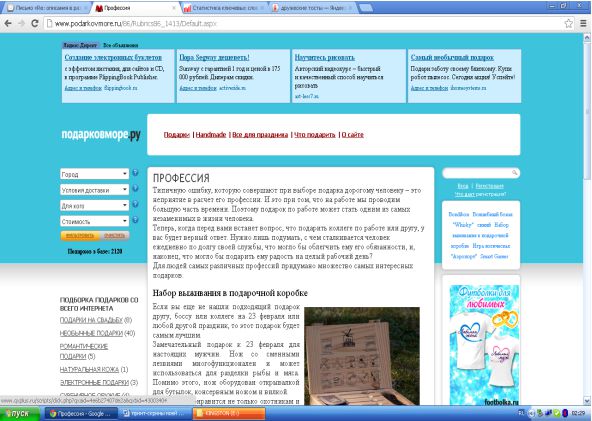
Task: Click the help icon next to Для кого
Action: (x=135, y=204)
